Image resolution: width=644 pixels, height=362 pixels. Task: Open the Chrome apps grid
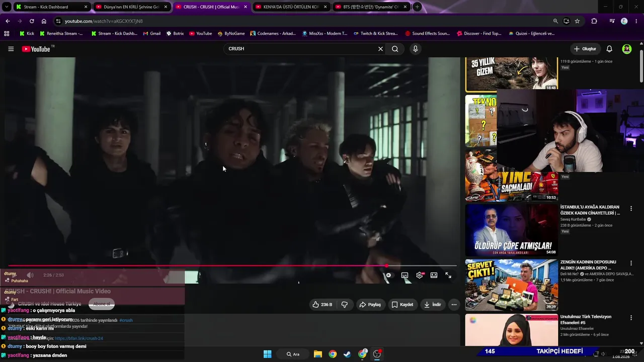(x=7, y=34)
